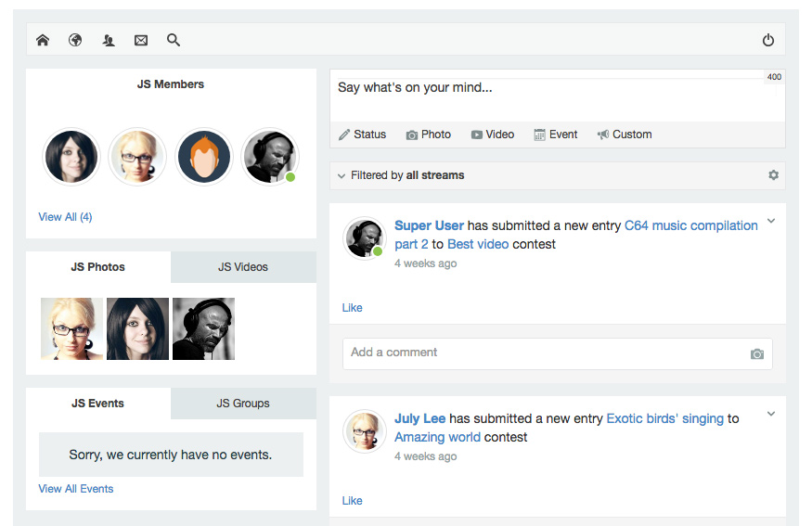Click Super User avatar in stream post
The image size is (812, 526).
(365, 238)
